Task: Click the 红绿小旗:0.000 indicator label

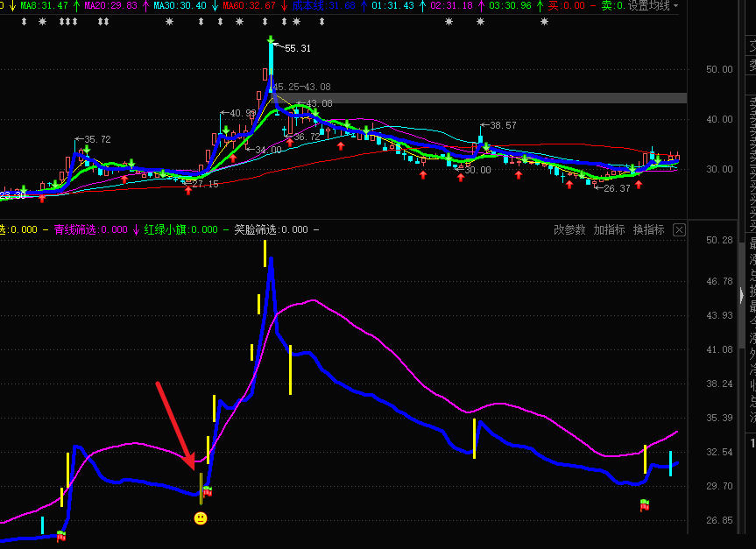Action: 180,229
